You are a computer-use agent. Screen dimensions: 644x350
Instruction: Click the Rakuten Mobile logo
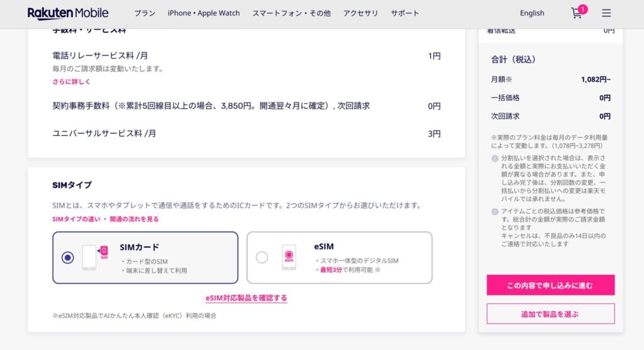[x=68, y=13]
